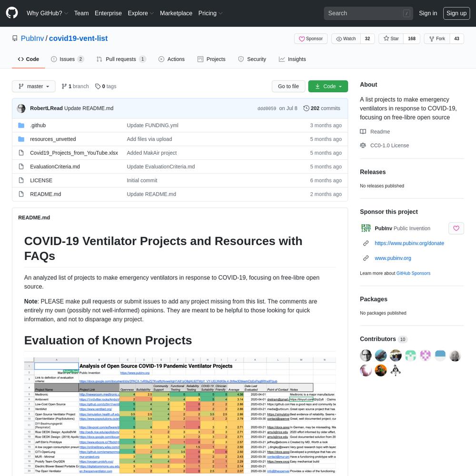Click the file icon next to README.md row
Screen dimensions: 476x476
[x=21, y=194]
